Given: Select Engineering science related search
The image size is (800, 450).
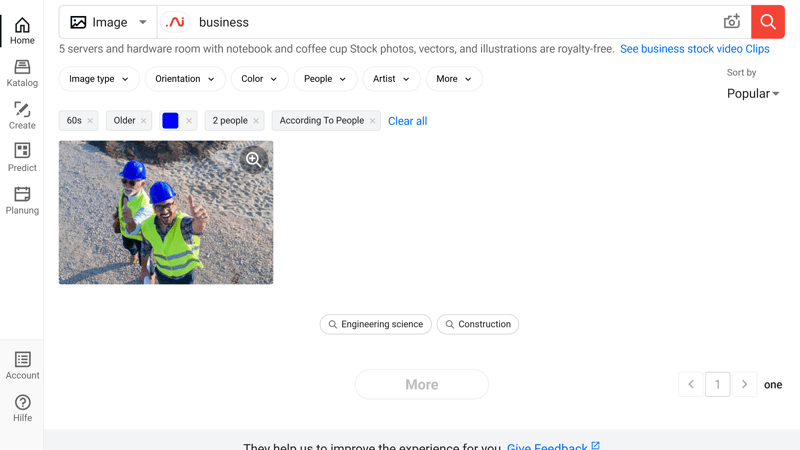Looking at the screenshot, I should 376,324.
